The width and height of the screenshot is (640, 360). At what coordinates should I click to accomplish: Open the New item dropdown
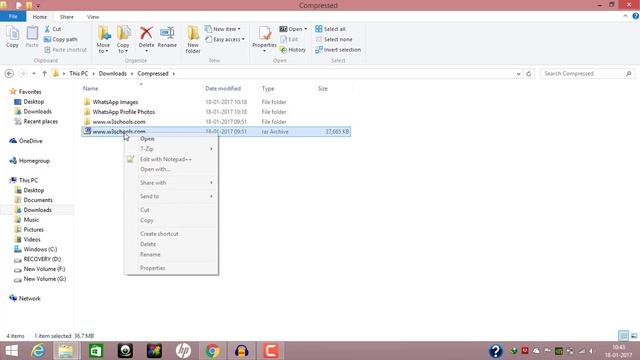pyautogui.click(x=222, y=29)
